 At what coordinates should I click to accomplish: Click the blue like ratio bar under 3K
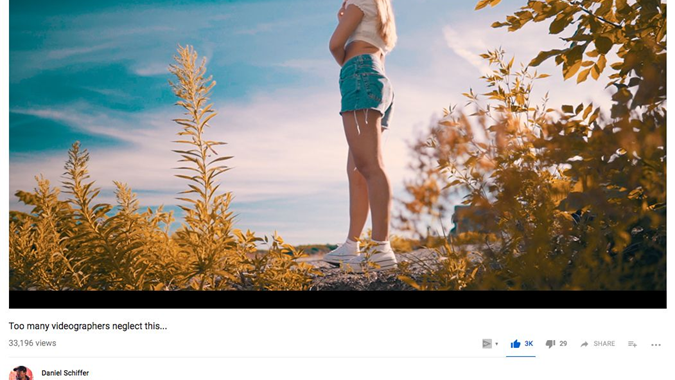[x=520, y=356]
